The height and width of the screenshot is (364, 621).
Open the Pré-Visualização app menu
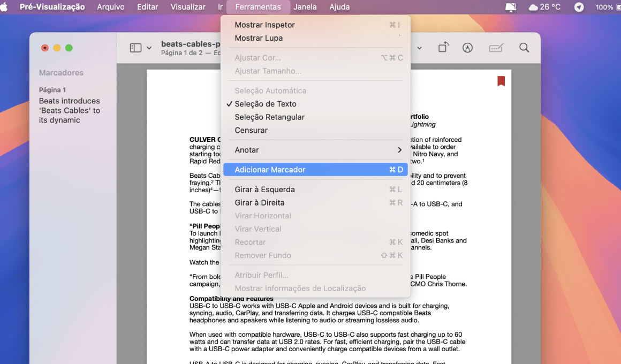52,7
